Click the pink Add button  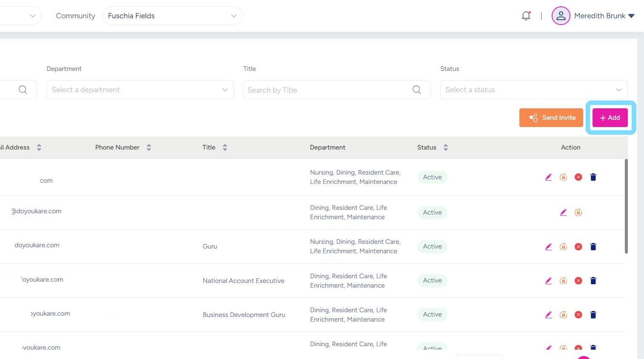pos(610,118)
